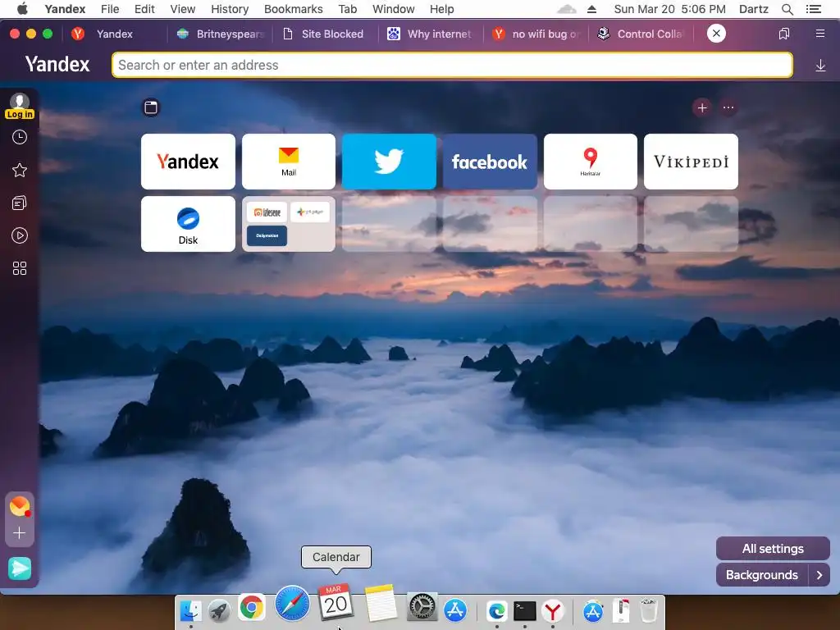Open the History menu

pos(230,9)
